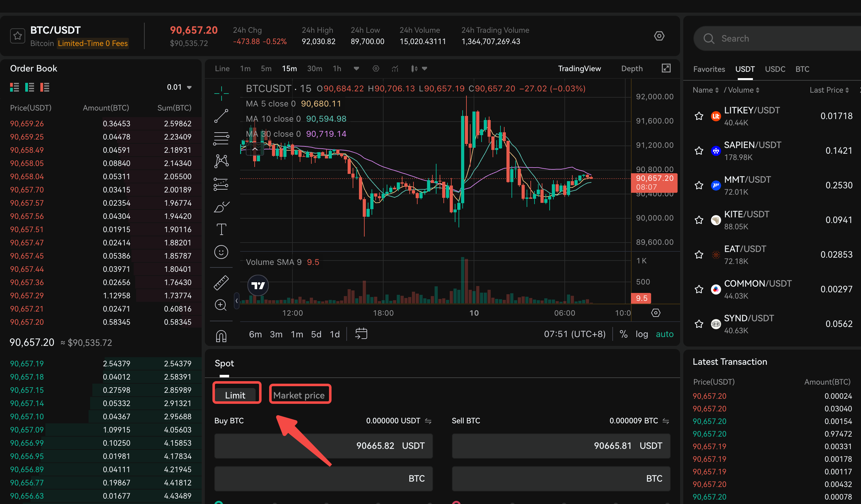Select the horizontal lines Fibonacci tool

point(221,139)
